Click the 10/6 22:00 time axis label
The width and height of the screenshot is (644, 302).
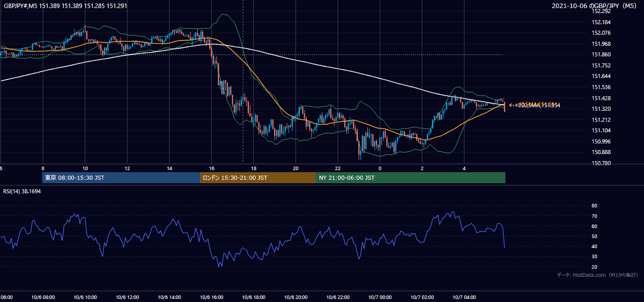click(x=338, y=297)
